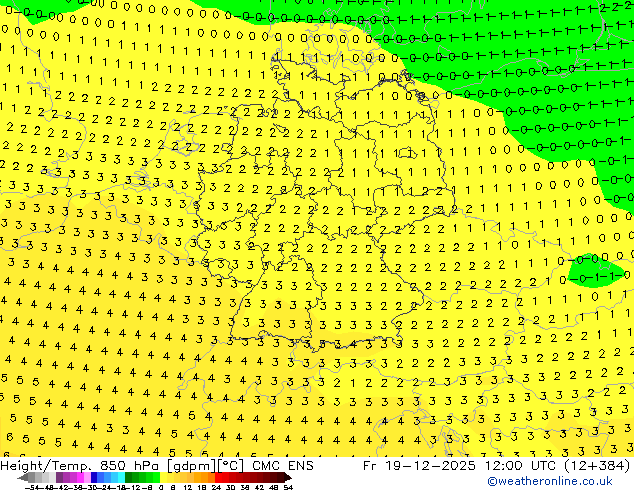Click the yellow 0 legend color swatch

pyautogui.click(x=163, y=477)
